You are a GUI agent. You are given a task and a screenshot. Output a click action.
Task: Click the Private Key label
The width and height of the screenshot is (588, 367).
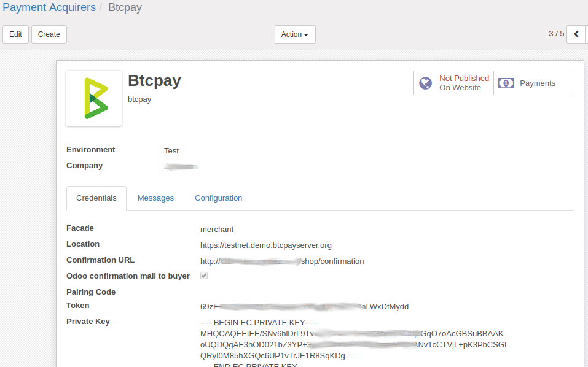click(x=88, y=322)
